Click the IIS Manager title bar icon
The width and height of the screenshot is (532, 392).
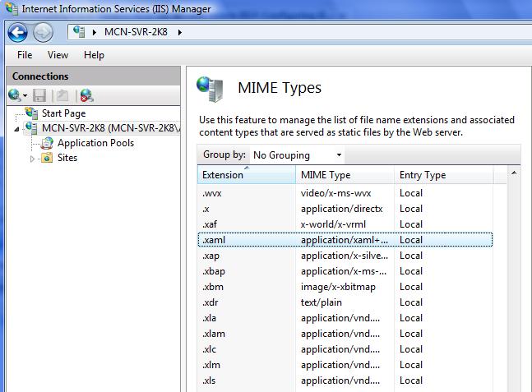coord(12,8)
